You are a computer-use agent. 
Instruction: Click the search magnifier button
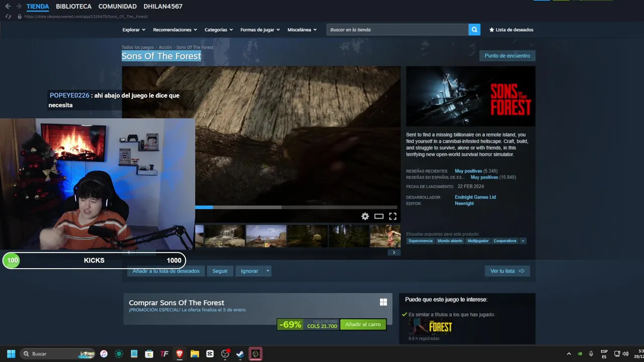(474, 30)
